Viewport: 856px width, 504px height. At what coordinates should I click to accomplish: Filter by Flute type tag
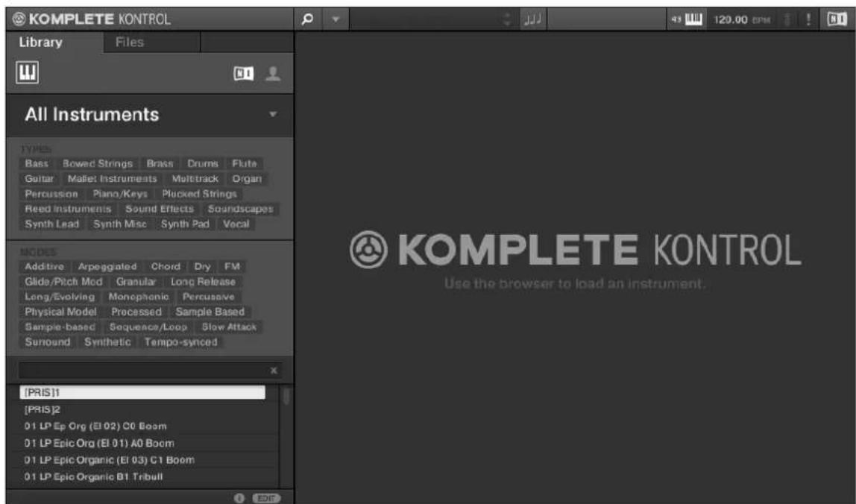244,163
